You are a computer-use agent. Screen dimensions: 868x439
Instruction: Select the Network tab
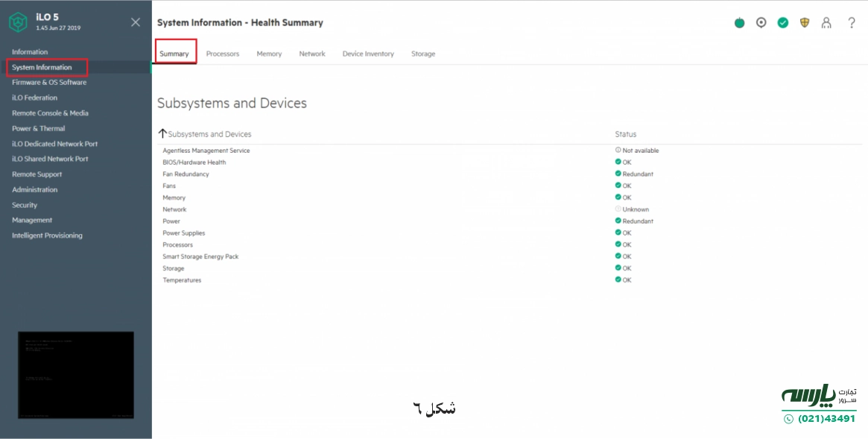click(312, 53)
